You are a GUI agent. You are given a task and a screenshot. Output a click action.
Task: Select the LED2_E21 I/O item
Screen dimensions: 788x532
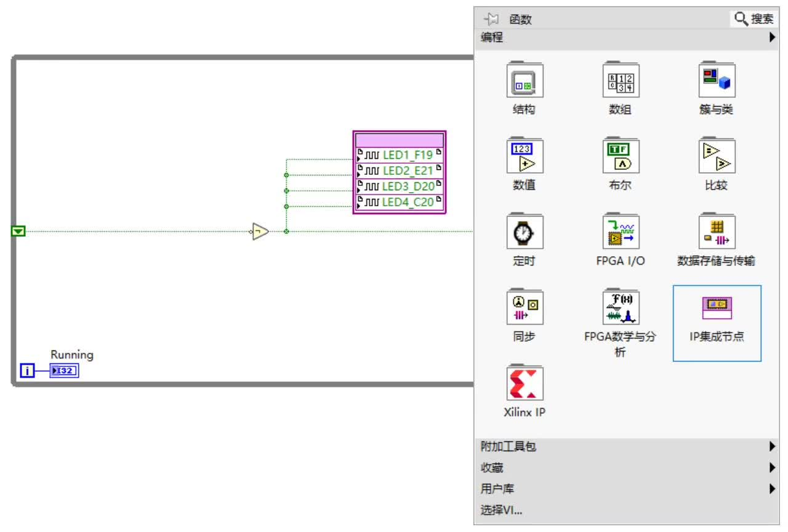pos(399,171)
